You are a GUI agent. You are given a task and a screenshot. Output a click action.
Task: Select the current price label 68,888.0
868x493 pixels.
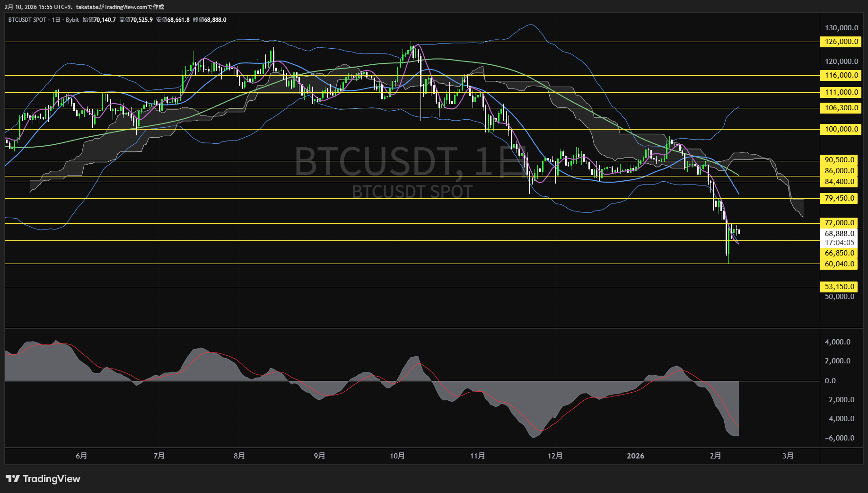click(840, 233)
